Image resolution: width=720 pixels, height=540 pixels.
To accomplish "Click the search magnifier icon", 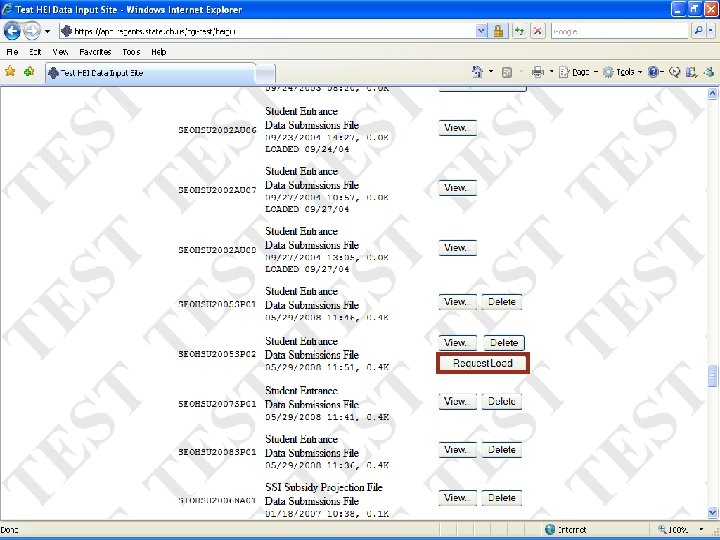I will tap(698, 31).
